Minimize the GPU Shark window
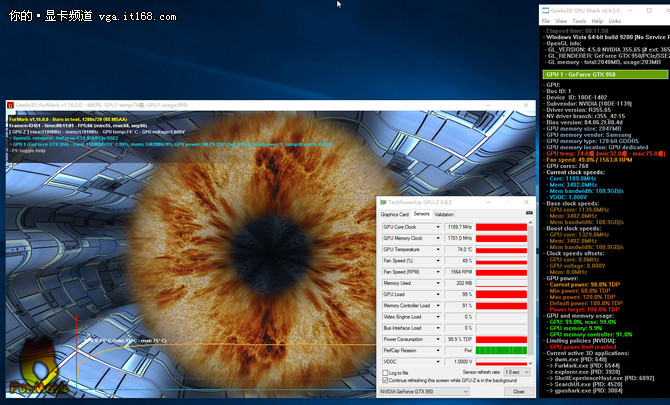The image size is (670, 405). [x=629, y=10]
